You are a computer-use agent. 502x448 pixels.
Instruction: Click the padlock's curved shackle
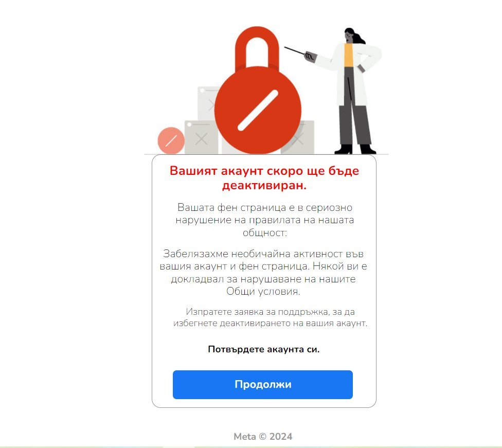(257, 47)
